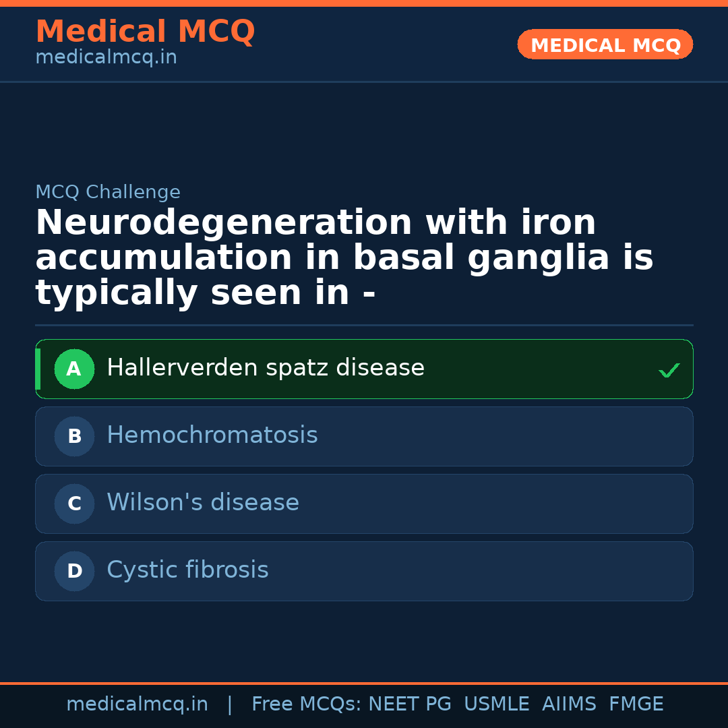
Task: Open medicalmcq.in link in the footer
Action: click(137, 704)
